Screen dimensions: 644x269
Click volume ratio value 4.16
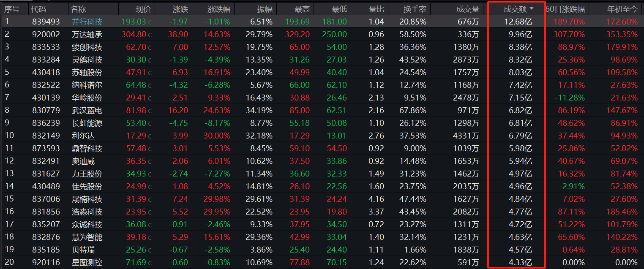(377, 199)
